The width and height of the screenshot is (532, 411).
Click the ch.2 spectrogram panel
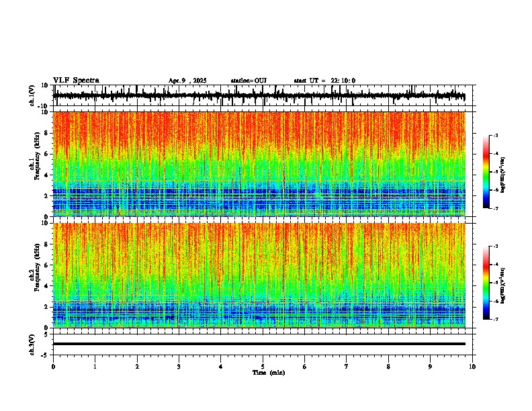[259, 275]
